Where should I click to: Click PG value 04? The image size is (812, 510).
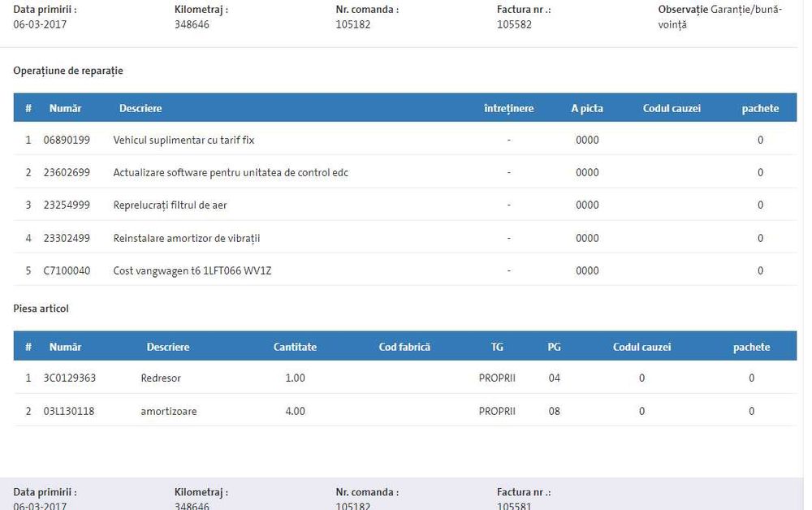[554, 378]
